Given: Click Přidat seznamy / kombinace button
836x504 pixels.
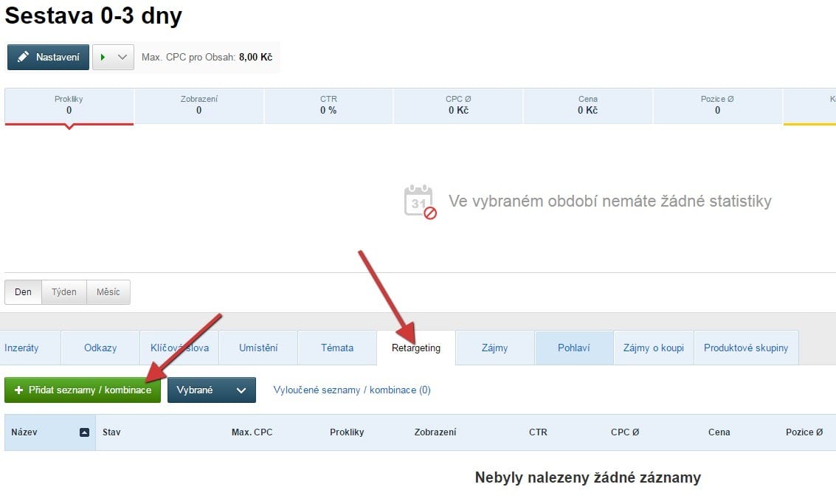Looking at the screenshot, I should click(x=83, y=390).
